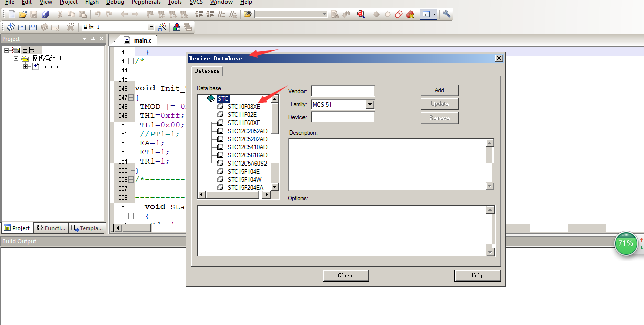Undo the last edit
The image size is (644, 325).
tap(97, 14)
